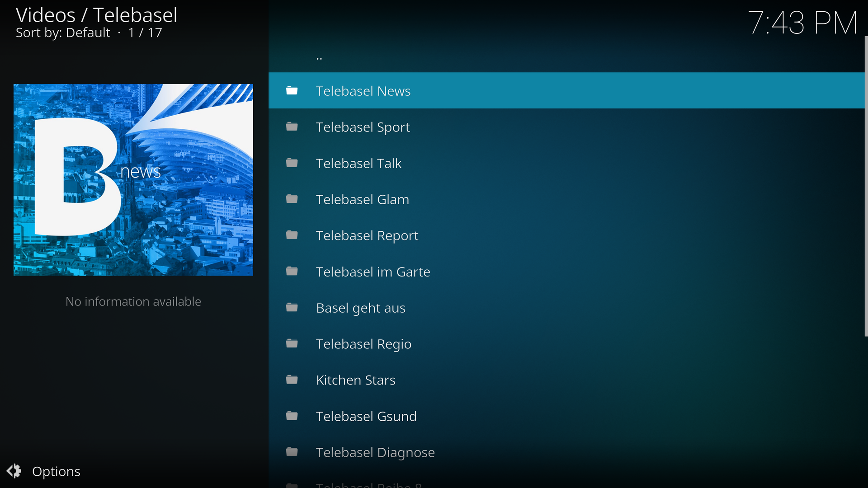Image resolution: width=868 pixels, height=488 pixels.
Task: Click the vertical scrollbar on the right
Action: [866, 186]
